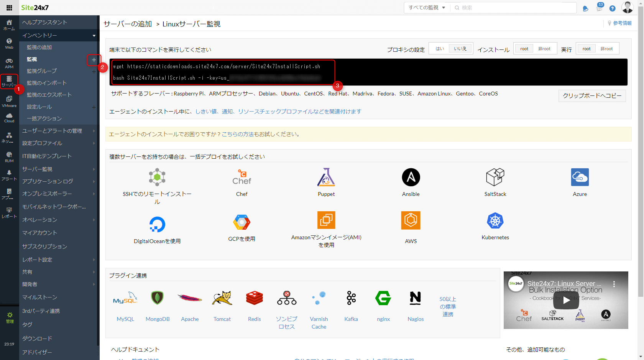This screenshot has height=360, width=644.
Task: Select root for 実行
Action: (x=586, y=49)
